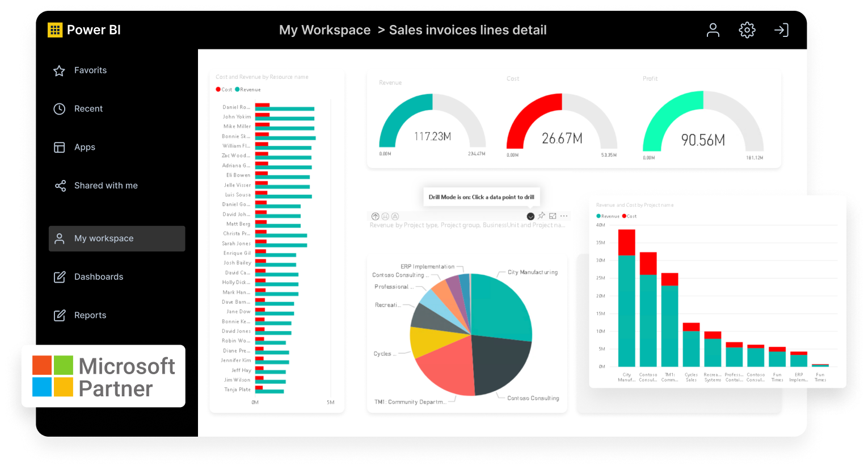The width and height of the screenshot is (868, 469).
Task: Toggle the Revenue legend on the column chart
Action: click(x=609, y=216)
